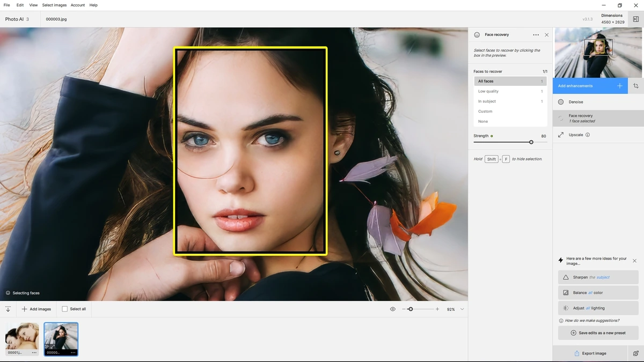Click the zoom out minus icon
The height and width of the screenshot is (362, 644).
tap(404, 309)
